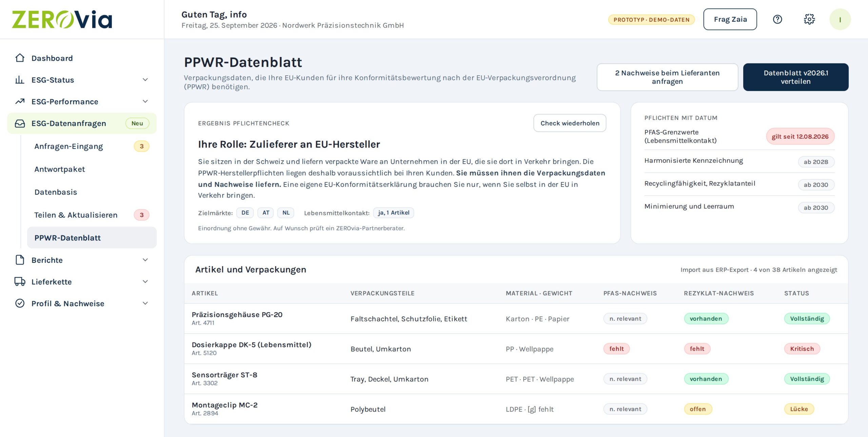Open the Dosierkappe DK-5 article row
This screenshot has height=437, width=868.
pyautogui.click(x=516, y=349)
